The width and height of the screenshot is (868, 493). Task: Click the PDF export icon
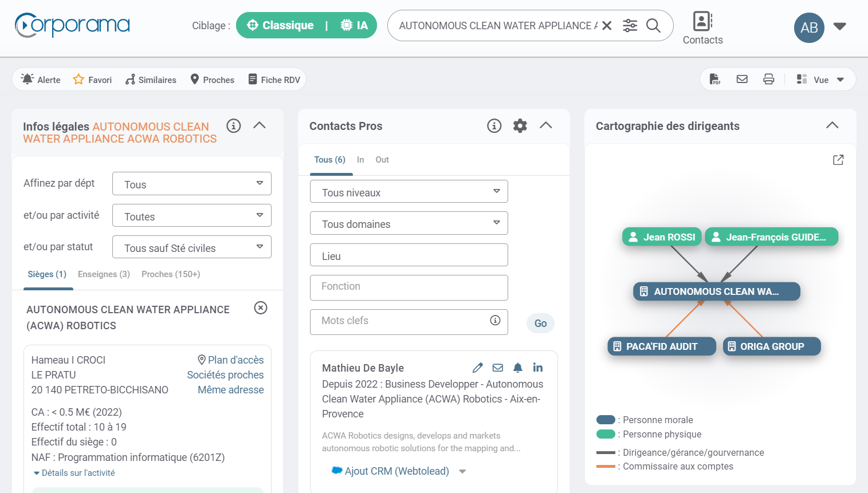[x=715, y=80]
